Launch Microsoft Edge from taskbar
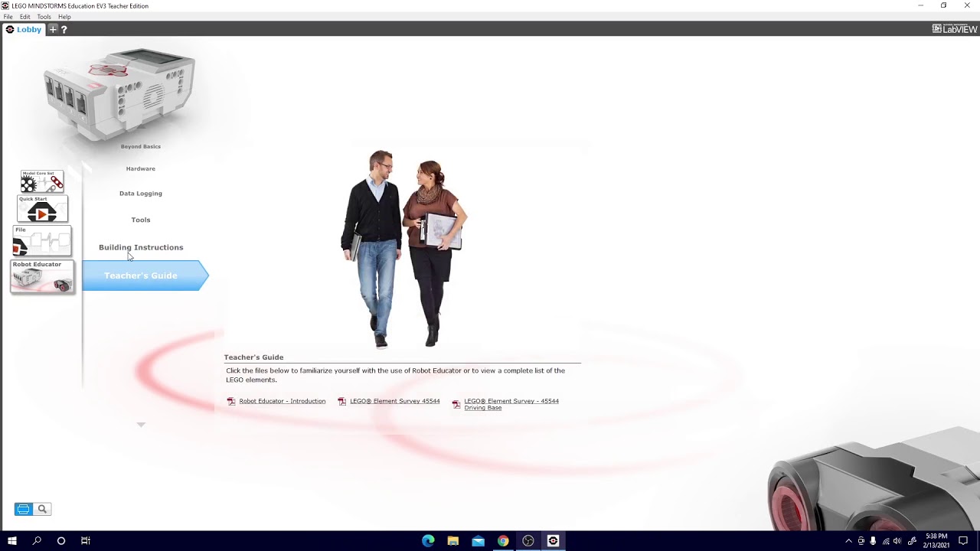The width and height of the screenshot is (980, 551). click(x=428, y=541)
